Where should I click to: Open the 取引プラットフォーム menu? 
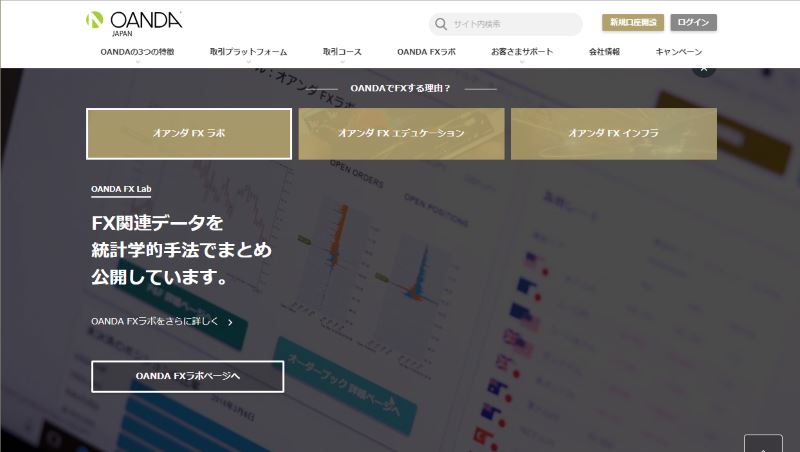(248, 52)
